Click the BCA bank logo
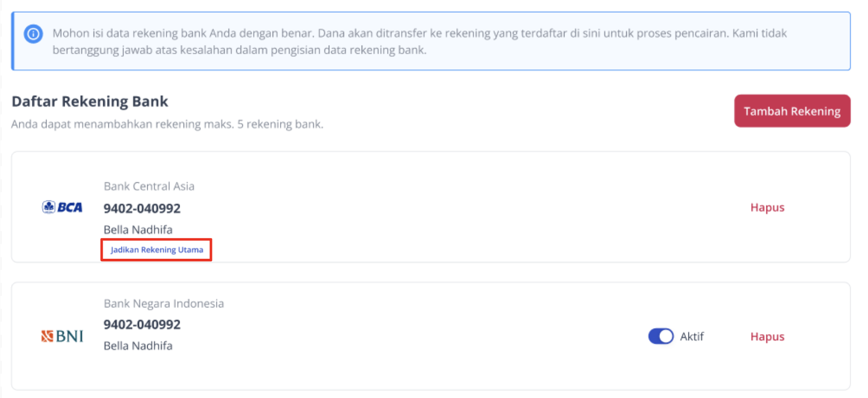Image resolution: width=868 pixels, height=398 pixels. (x=62, y=207)
